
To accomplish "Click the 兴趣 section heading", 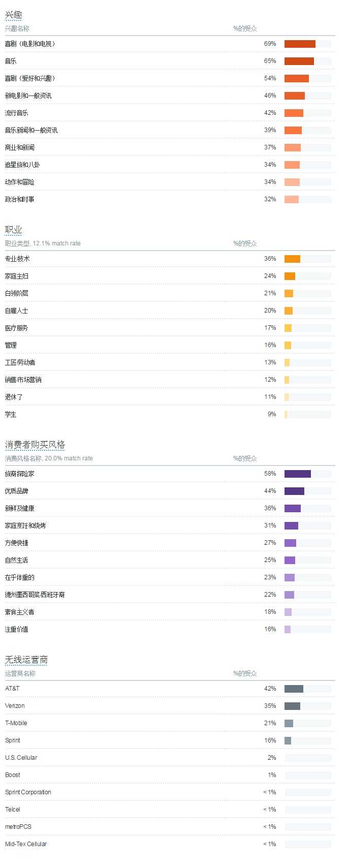I will pyautogui.click(x=13, y=15).
